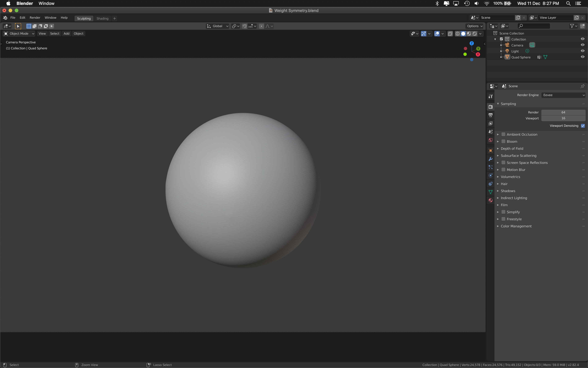Enable Screen Space Reflections checkbox
Viewport: 588px width, 368px height.
503,163
